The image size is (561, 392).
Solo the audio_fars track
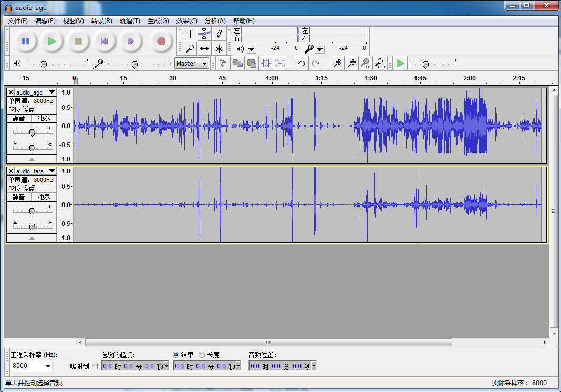(x=44, y=197)
